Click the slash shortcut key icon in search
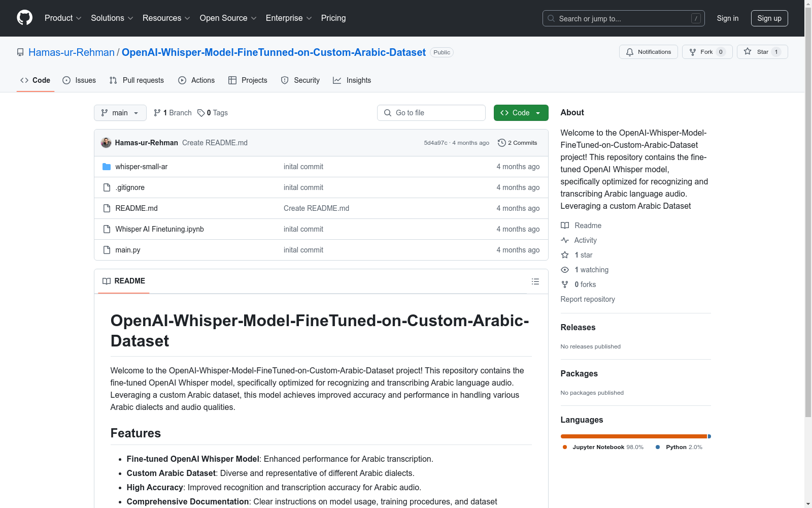This screenshot has width=812, height=508. [x=696, y=18]
